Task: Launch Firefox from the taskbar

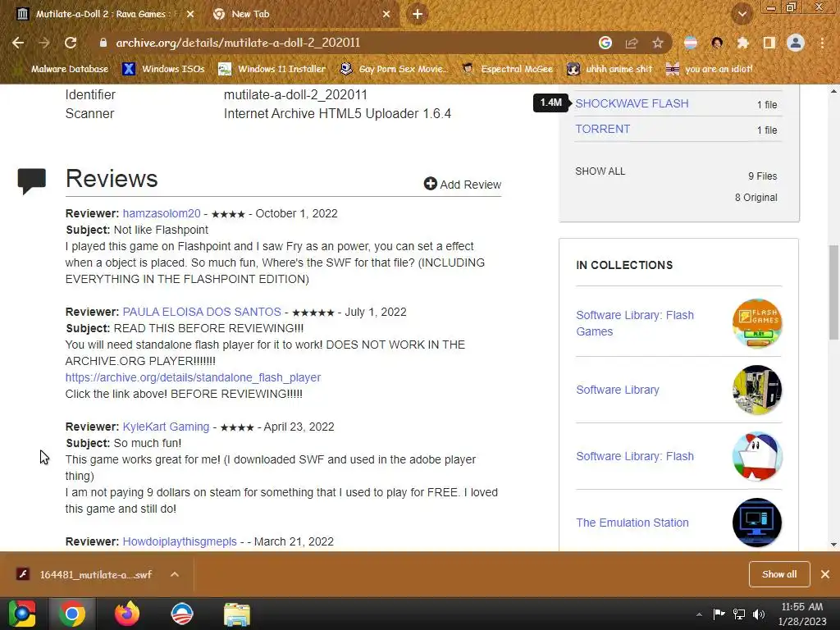Action: pos(127,614)
